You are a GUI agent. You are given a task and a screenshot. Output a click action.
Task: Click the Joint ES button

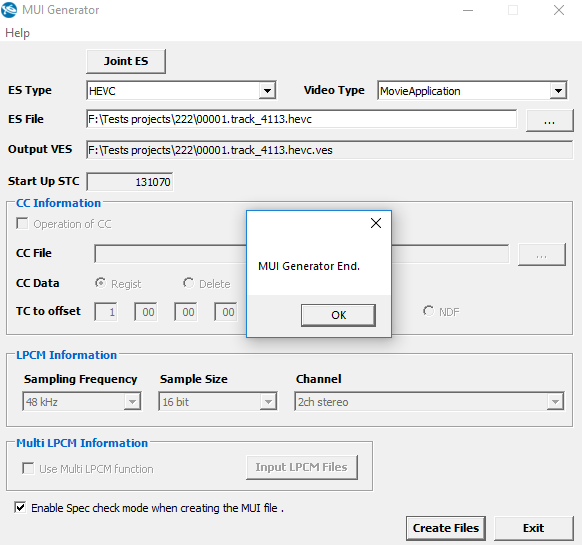point(126,61)
